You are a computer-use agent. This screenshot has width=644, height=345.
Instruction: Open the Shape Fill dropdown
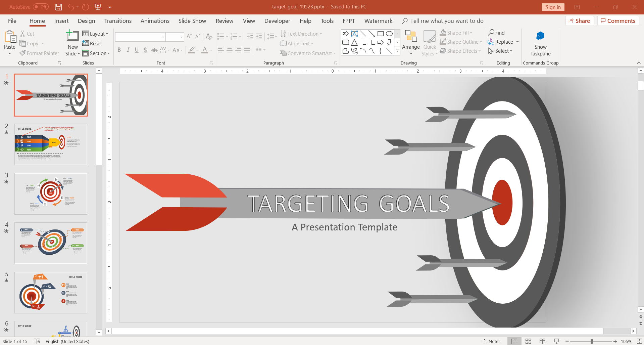click(x=457, y=33)
